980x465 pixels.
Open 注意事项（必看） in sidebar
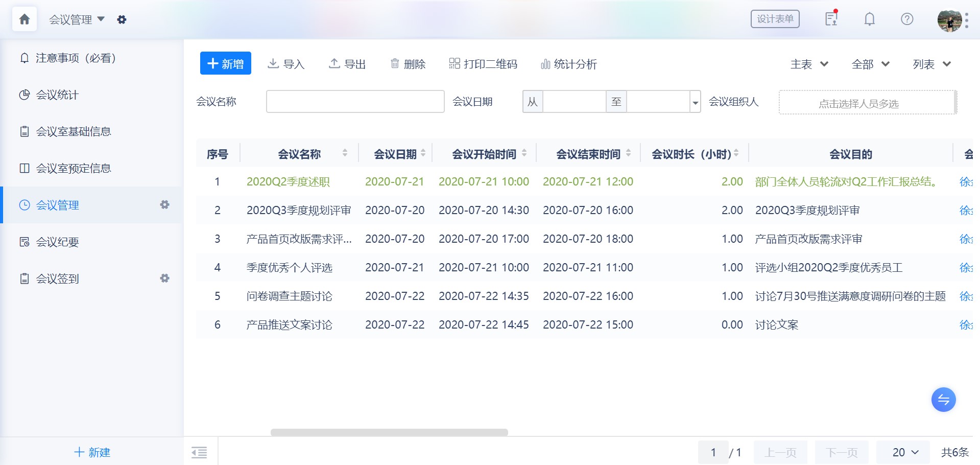[x=92, y=58]
